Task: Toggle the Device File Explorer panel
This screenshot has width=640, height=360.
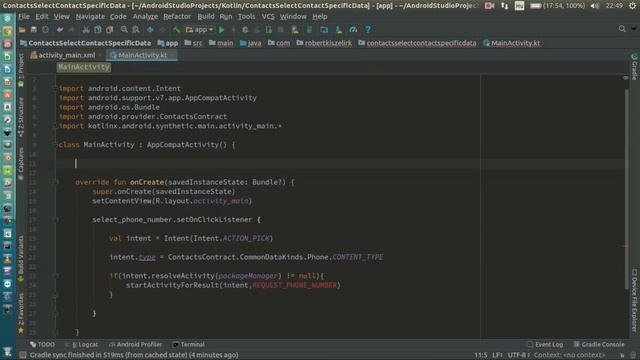Action: (634, 300)
